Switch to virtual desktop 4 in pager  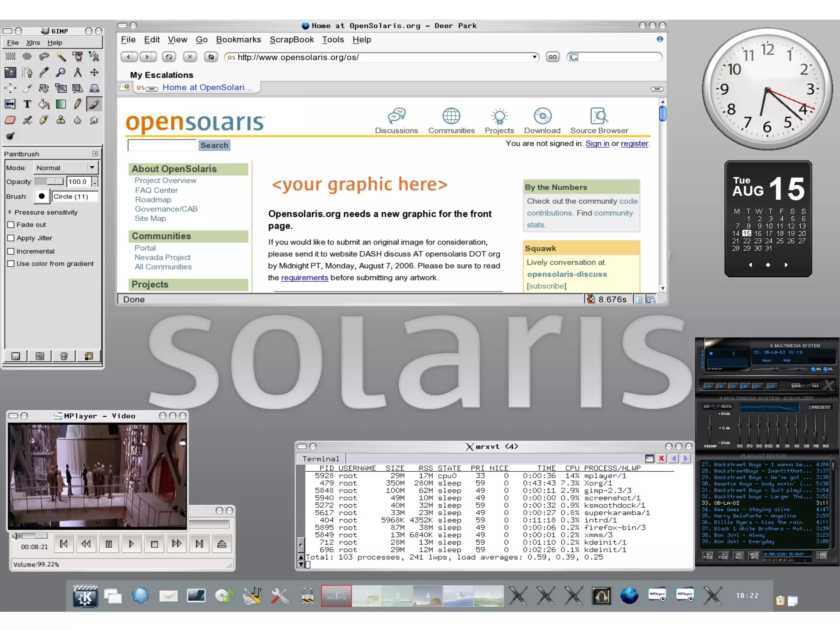point(428,596)
